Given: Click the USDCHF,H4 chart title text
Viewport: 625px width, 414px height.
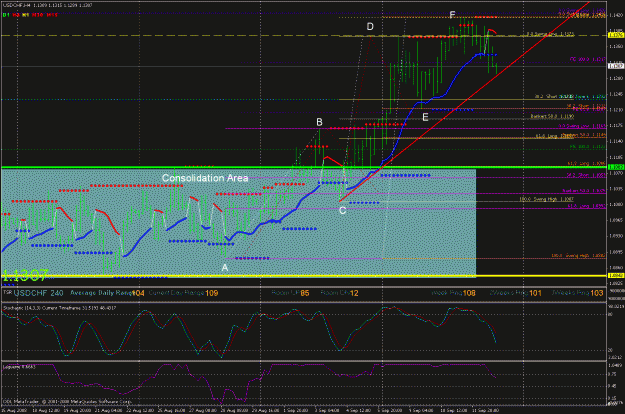Looking at the screenshot, I should pyautogui.click(x=47, y=5).
